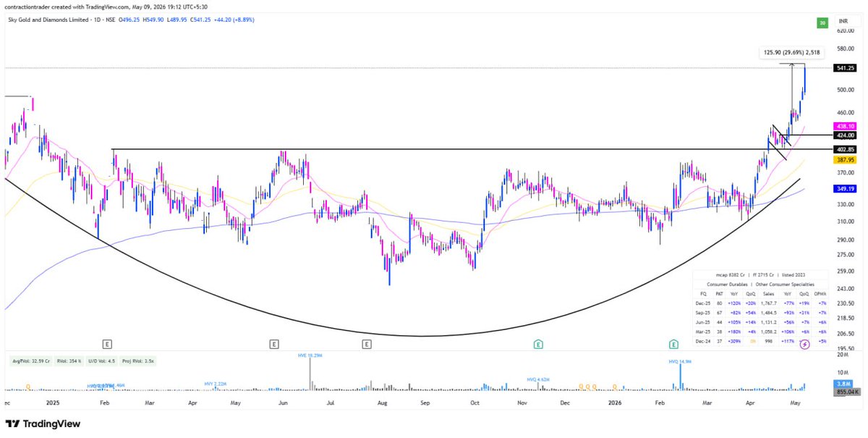Select the black 424.00 line price label
The height and width of the screenshot is (438, 868).
[x=846, y=135]
